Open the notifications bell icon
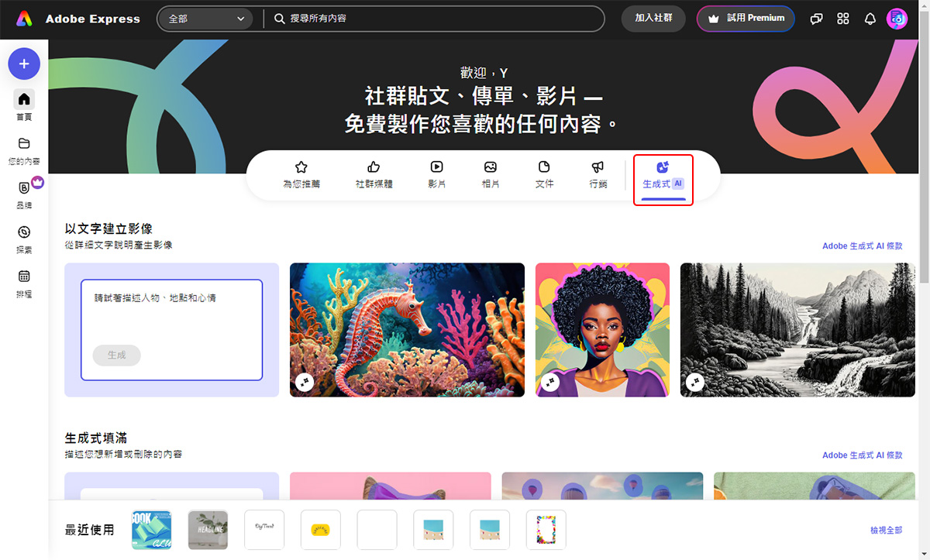 870,19
